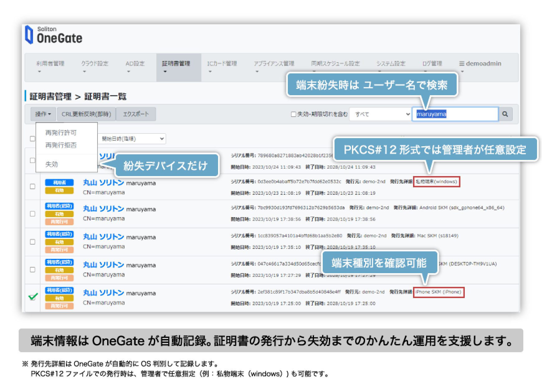Click the CRL更新反映(即時) button
This screenshot has height=392, width=542.
tap(86, 114)
